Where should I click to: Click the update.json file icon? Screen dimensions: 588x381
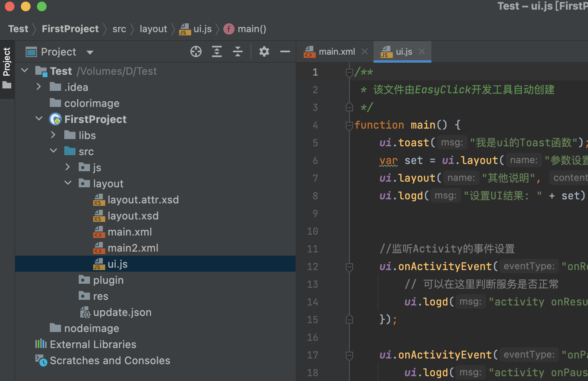[x=85, y=312]
